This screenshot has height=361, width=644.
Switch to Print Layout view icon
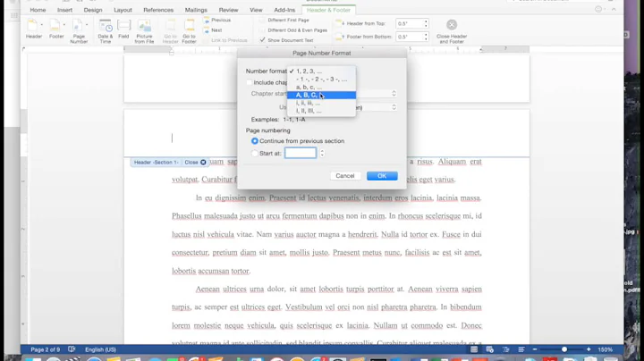[x=474, y=349]
